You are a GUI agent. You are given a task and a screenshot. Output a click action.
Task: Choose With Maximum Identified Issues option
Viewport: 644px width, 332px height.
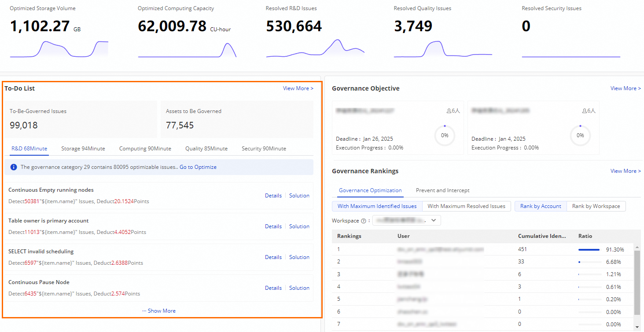pos(377,206)
